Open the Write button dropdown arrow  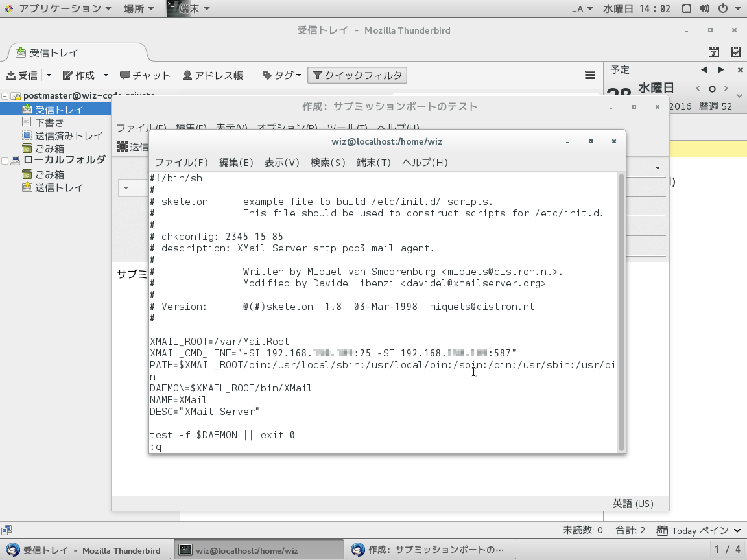106,75
